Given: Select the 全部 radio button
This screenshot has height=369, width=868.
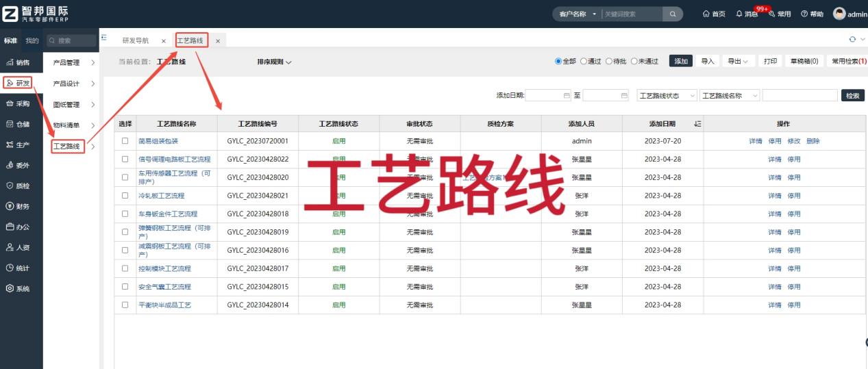Looking at the screenshot, I should pyautogui.click(x=558, y=61).
